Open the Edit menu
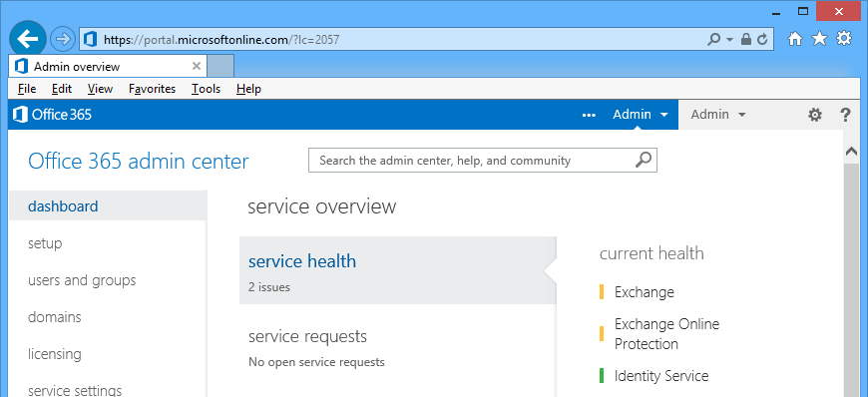868x397 pixels. click(62, 89)
